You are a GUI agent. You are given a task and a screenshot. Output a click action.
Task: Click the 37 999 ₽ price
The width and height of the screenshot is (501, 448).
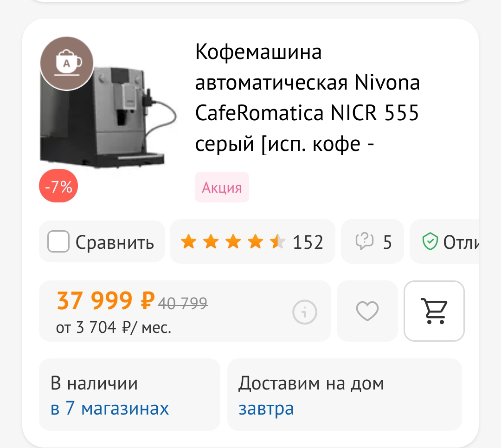pyautogui.click(x=106, y=301)
